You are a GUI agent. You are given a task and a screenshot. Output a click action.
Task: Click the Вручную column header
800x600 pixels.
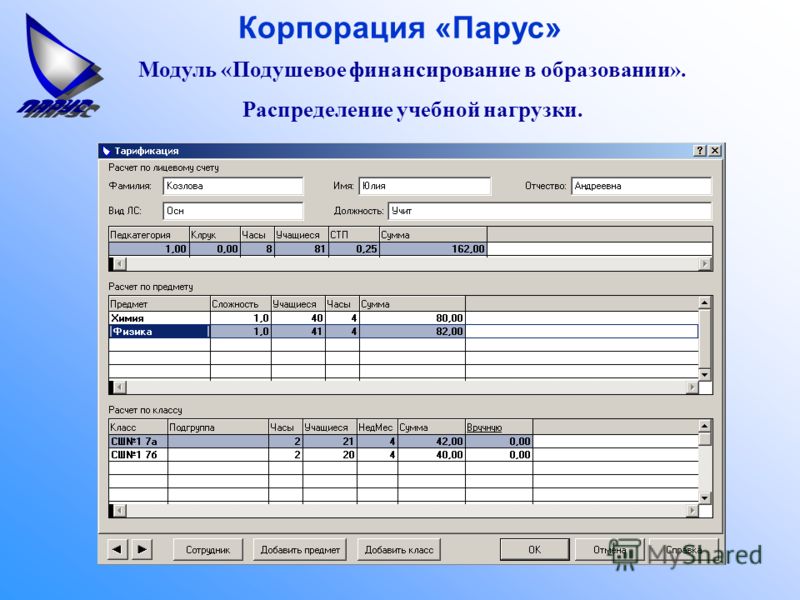pos(499,428)
